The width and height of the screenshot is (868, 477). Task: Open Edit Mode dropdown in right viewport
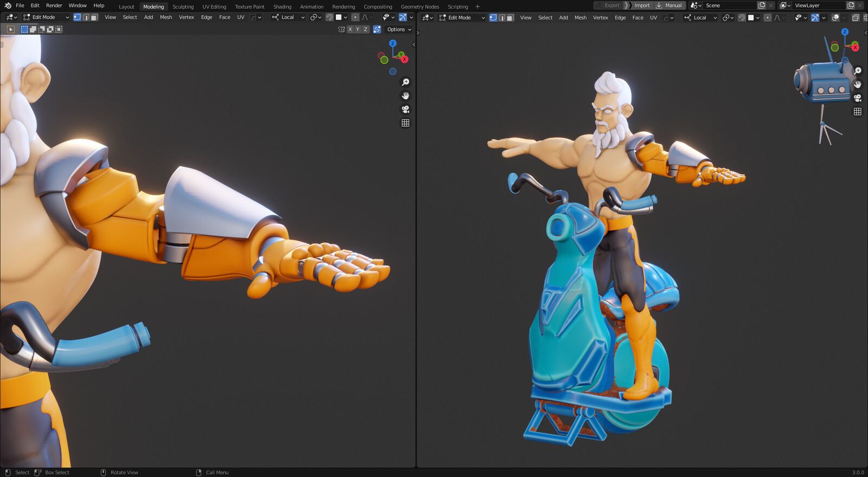462,17
